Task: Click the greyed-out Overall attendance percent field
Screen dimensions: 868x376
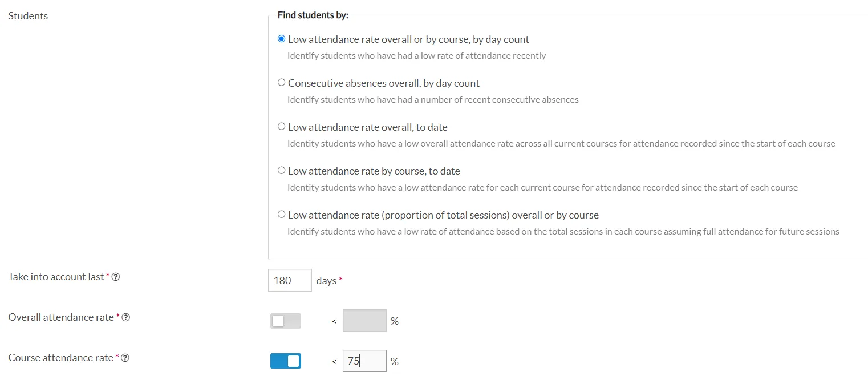Action: click(364, 321)
